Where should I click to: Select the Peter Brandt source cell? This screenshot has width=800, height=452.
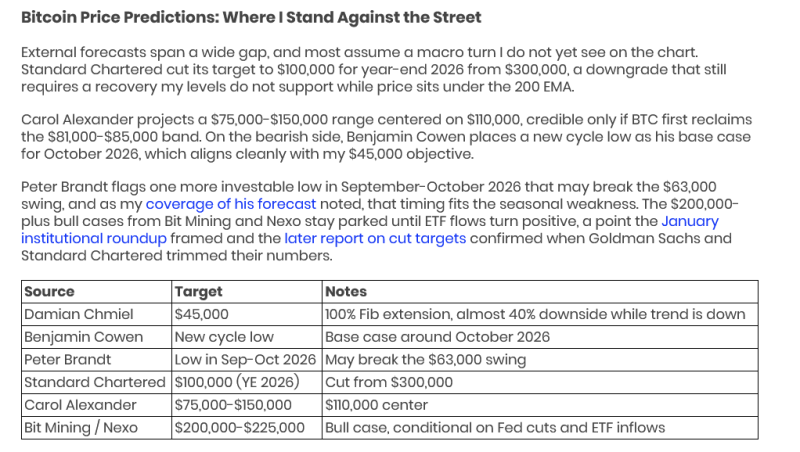click(96, 360)
